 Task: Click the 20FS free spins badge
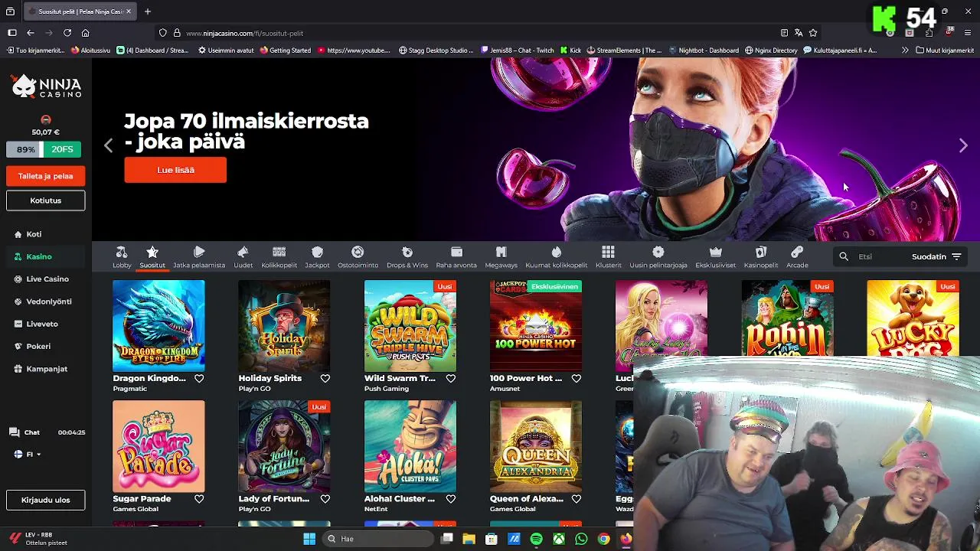[63, 149]
